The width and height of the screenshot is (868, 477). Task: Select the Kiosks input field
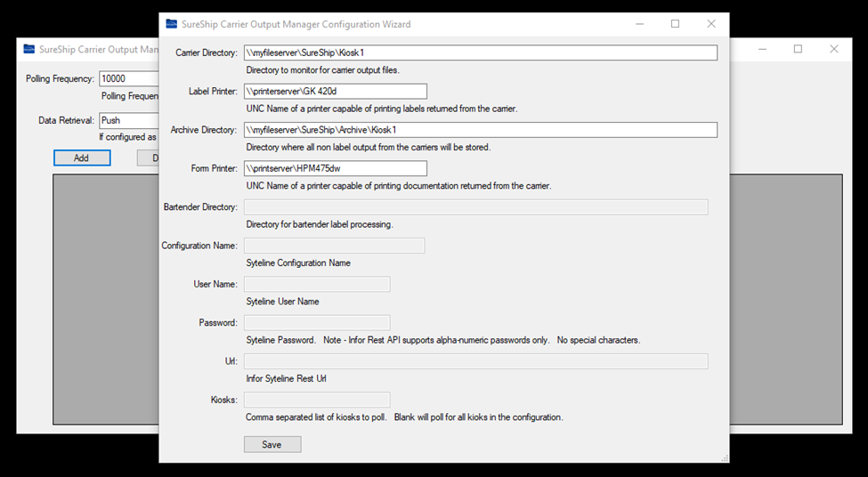[317, 400]
